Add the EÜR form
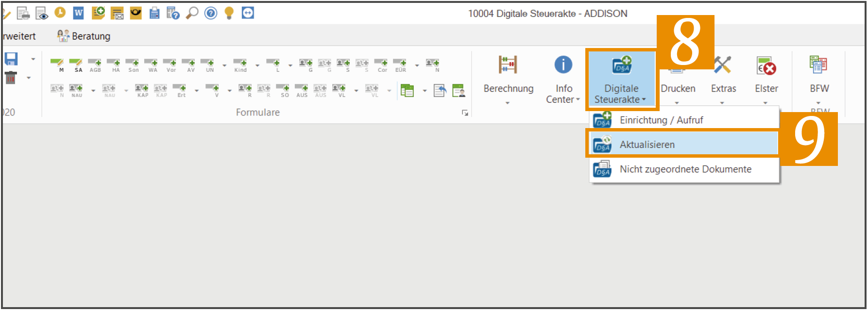The width and height of the screenshot is (868, 311). [x=400, y=65]
